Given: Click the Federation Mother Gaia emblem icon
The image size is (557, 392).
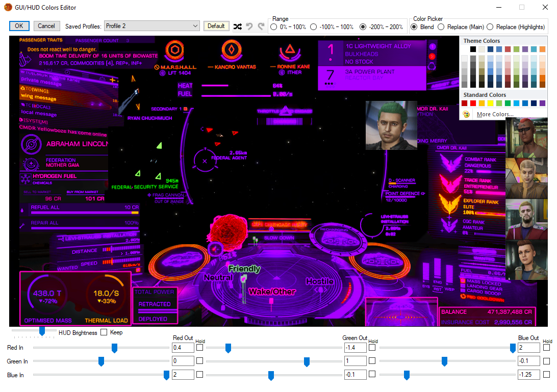Looking at the screenshot, I should point(31,164).
